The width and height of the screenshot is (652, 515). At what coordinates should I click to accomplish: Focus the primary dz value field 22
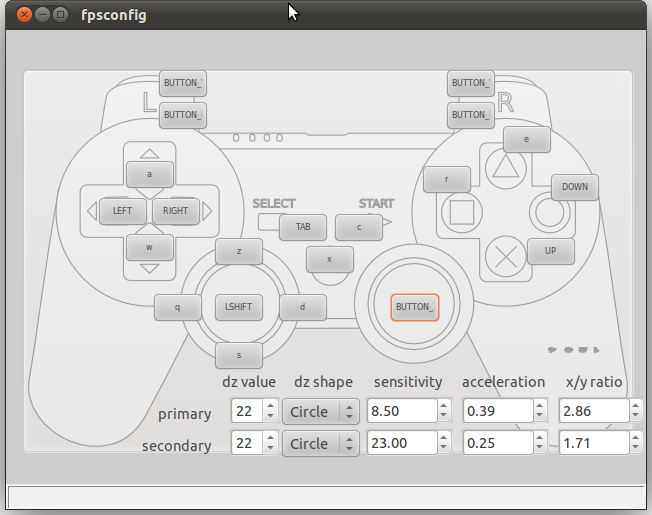pyautogui.click(x=248, y=411)
